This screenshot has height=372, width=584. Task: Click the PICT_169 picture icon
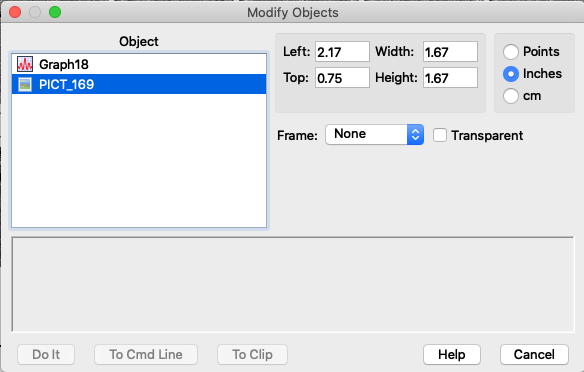coord(25,84)
